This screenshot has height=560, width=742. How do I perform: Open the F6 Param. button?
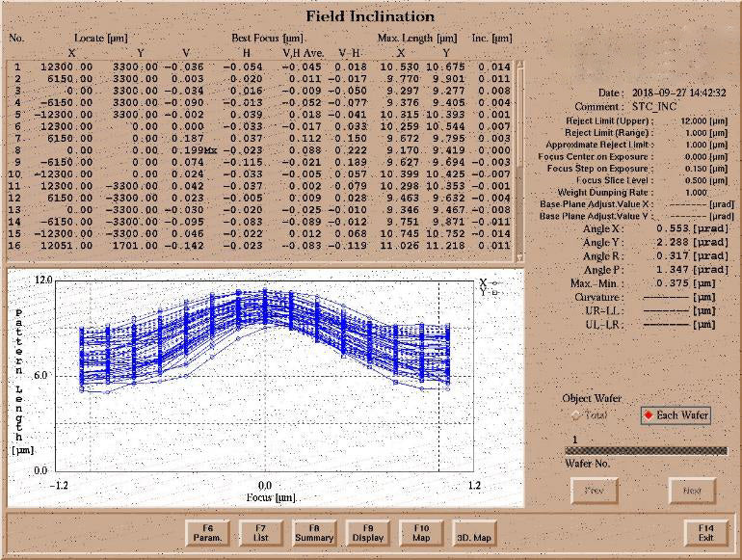(207, 533)
